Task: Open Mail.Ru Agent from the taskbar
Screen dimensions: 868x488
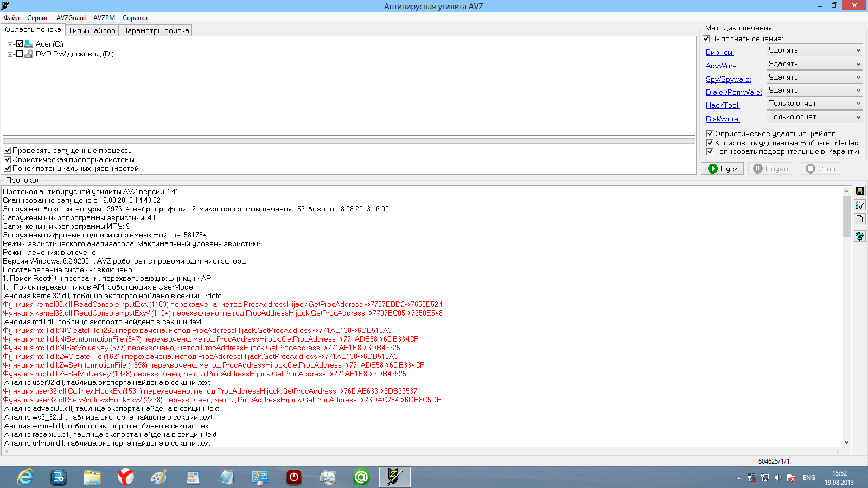Action: coord(361,477)
